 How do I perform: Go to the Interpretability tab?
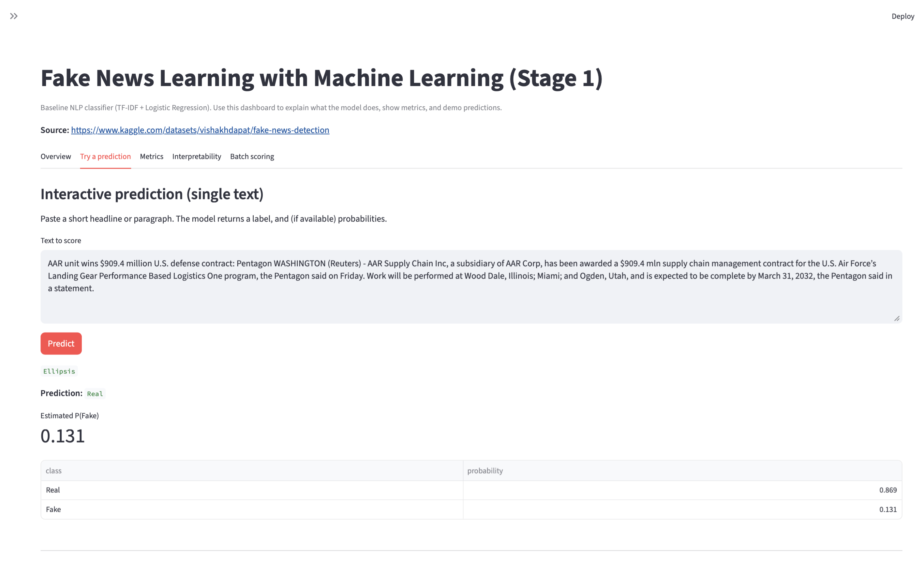pyautogui.click(x=196, y=156)
